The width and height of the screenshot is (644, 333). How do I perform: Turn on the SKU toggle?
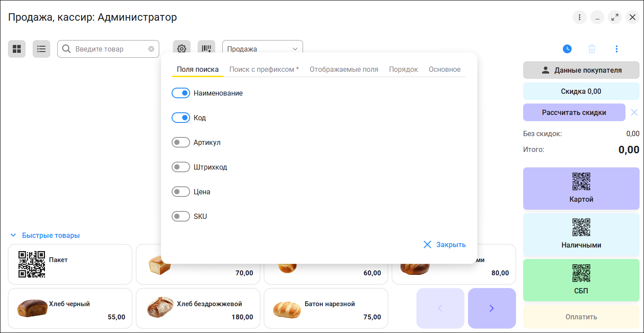click(x=181, y=217)
